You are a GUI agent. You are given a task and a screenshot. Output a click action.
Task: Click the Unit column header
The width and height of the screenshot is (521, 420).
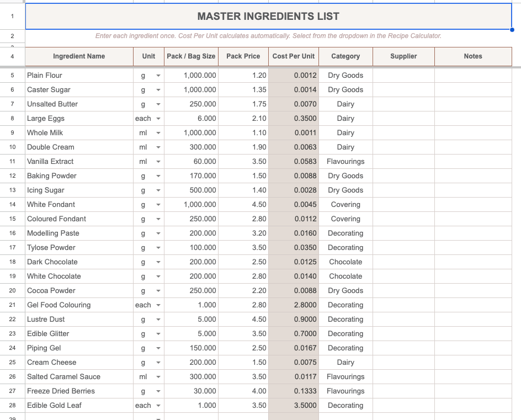[x=148, y=56]
